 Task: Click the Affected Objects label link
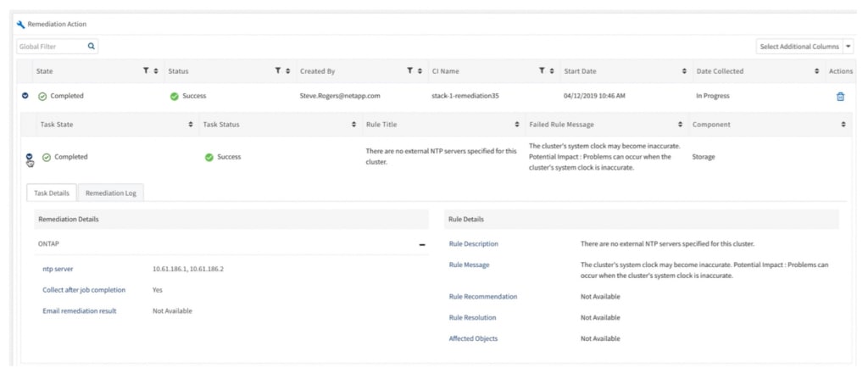[473, 338]
